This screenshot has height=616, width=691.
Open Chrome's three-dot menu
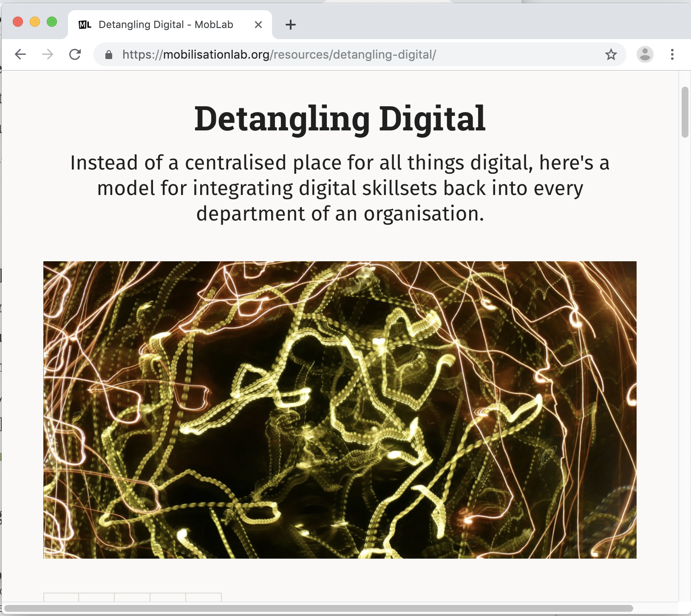672,54
